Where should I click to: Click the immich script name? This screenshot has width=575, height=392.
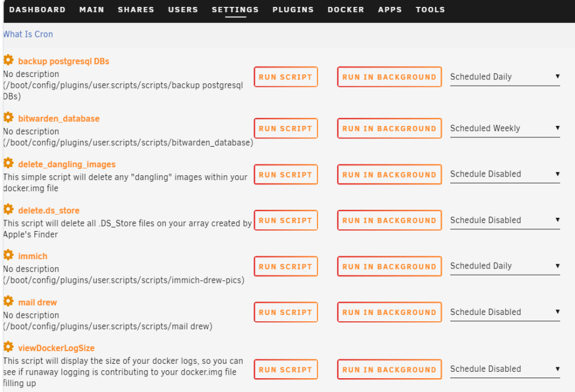[x=33, y=256]
